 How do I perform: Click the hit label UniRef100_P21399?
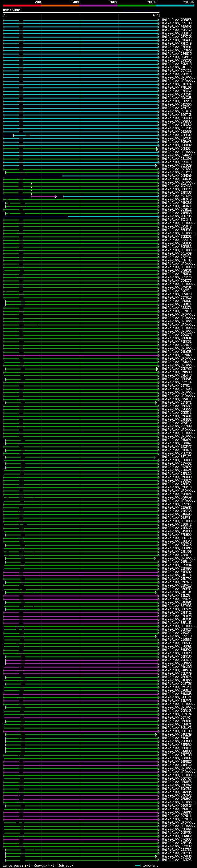(177, 426)
